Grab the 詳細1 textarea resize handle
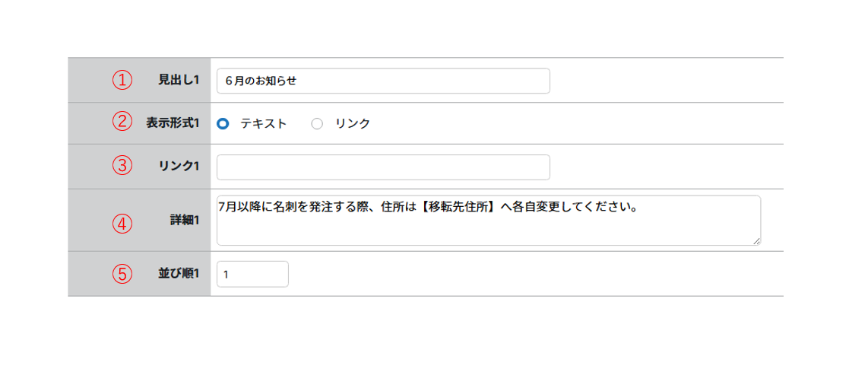 (x=756, y=240)
